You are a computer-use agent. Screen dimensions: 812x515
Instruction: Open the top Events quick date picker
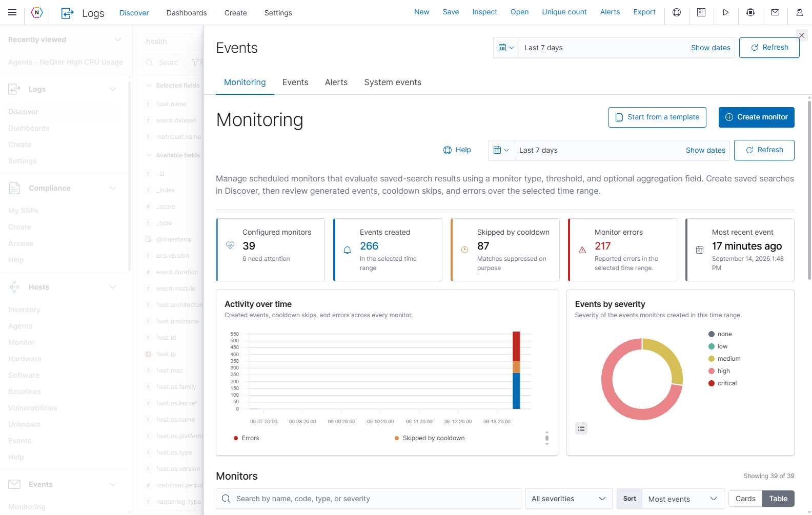[x=506, y=48]
